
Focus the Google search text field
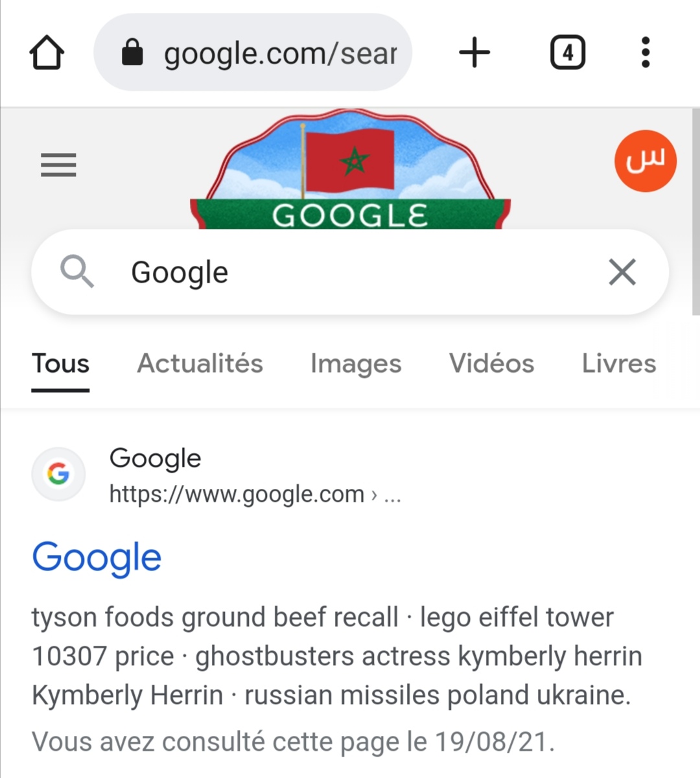click(x=350, y=272)
